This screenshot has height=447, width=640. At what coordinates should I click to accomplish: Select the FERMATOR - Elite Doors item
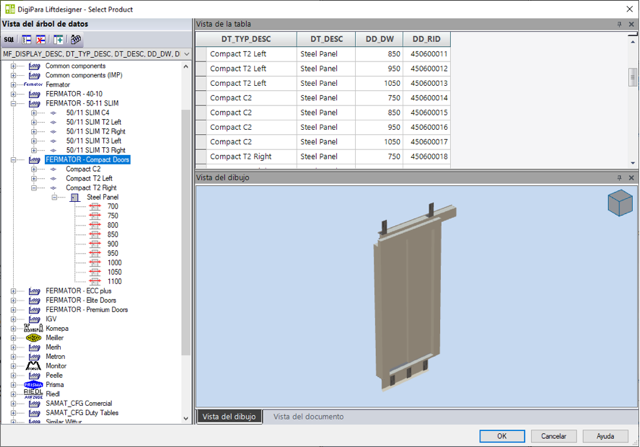81,300
